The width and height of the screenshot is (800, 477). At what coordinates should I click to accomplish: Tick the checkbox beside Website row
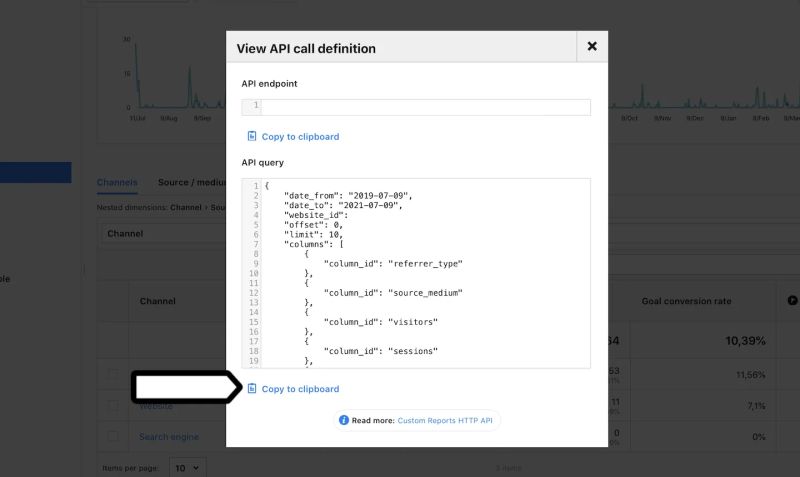pos(113,406)
